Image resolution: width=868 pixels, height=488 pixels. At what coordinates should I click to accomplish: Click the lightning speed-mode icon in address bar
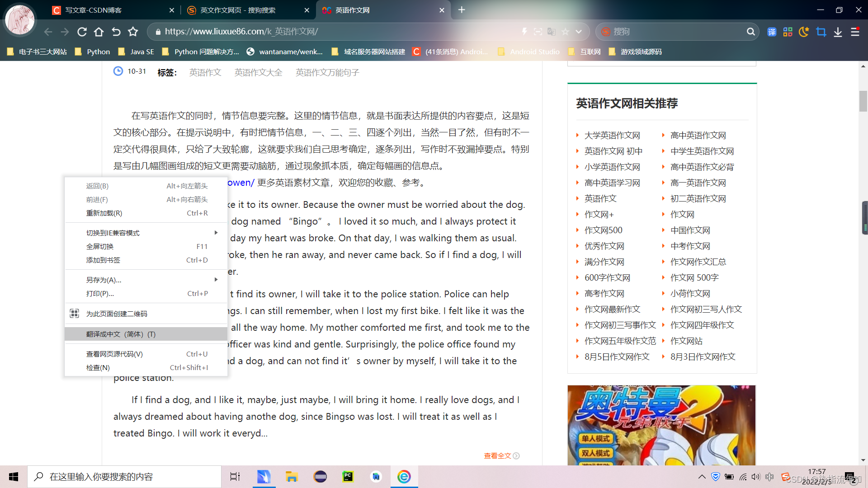coord(524,32)
